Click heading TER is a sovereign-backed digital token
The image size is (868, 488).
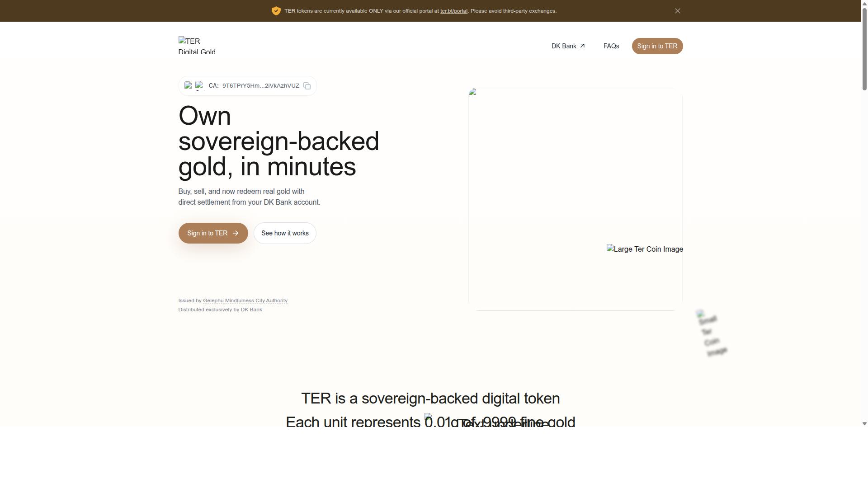[430, 399]
